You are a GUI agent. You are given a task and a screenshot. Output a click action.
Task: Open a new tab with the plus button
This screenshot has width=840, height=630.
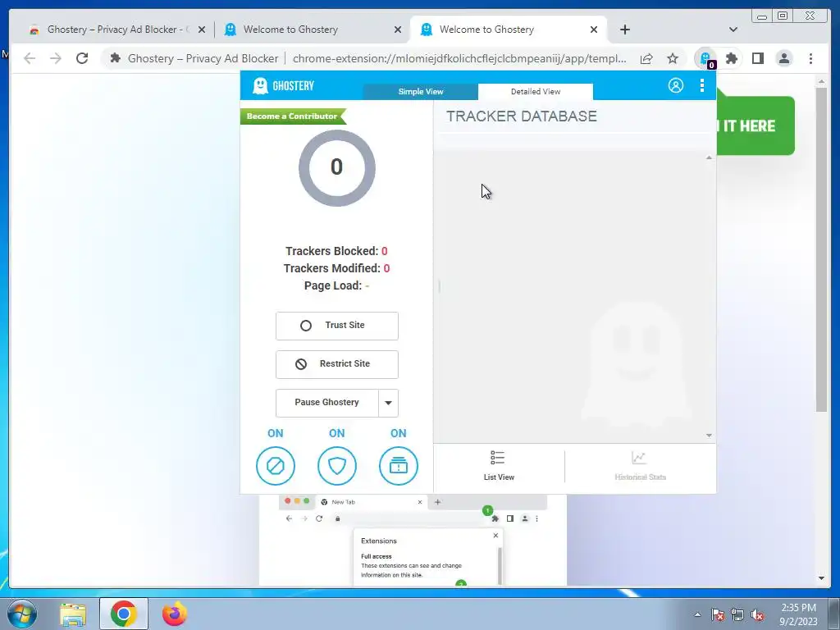coord(624,30)
